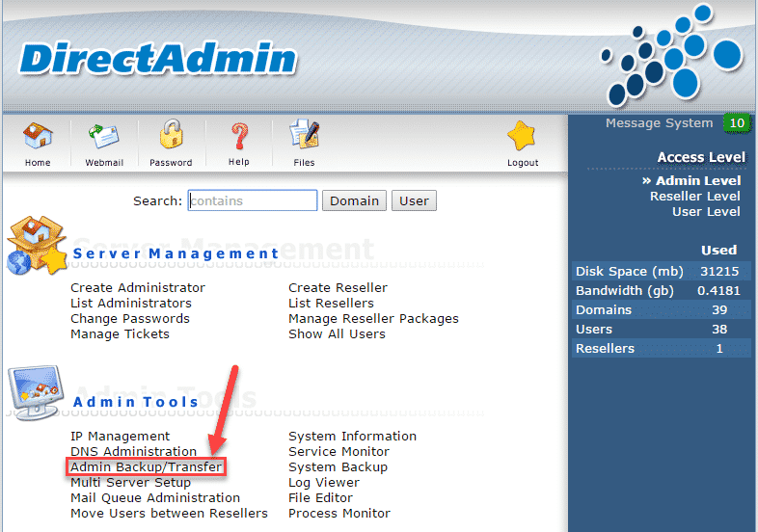This screenshot has width=758, height=532.
Task: Open the message count badge 10
Action: pyautogui.click(x=737, y=122)
